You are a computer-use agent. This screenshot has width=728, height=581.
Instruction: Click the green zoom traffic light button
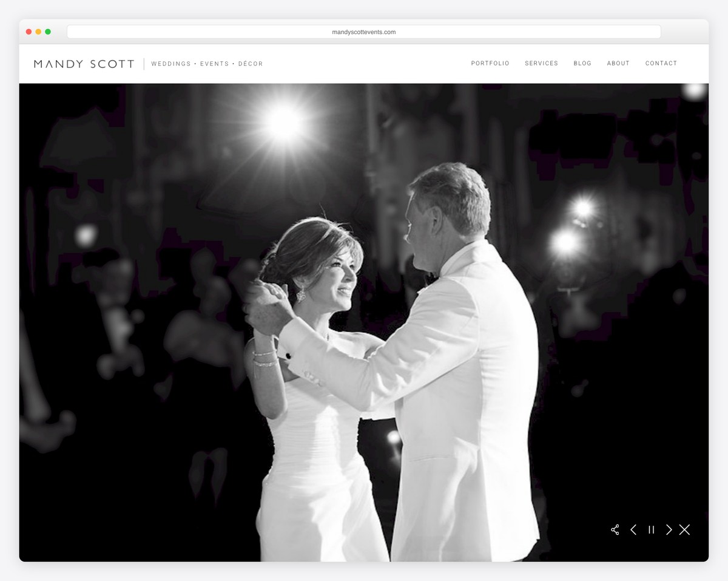(x=47, y=31)
